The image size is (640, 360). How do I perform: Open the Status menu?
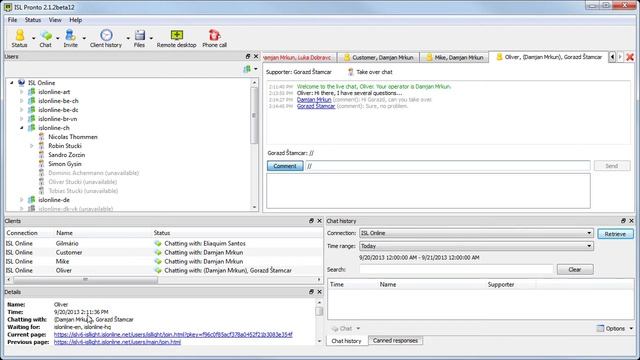(33, 20)
